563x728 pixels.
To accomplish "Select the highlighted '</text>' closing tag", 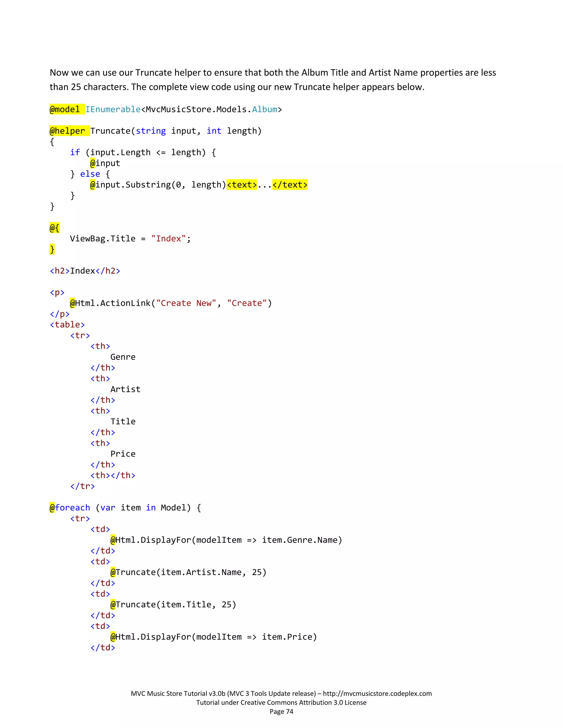I will coord(290,185).
